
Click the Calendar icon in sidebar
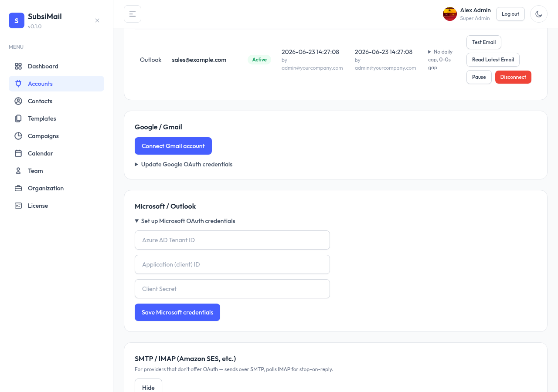click(18, 153)
